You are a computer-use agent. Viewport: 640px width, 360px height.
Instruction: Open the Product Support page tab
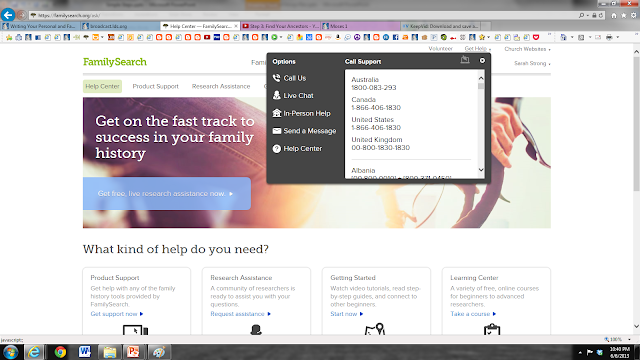point(156,86)
